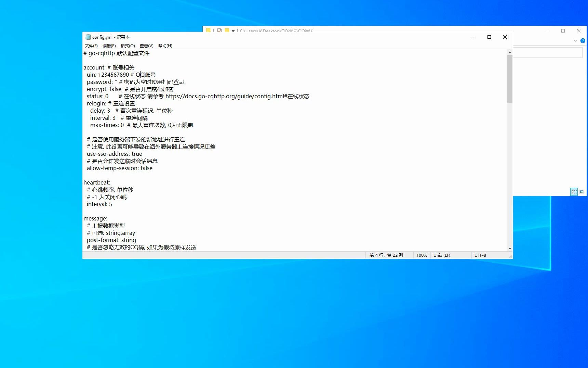Click the '# go-cqhttp 默认配置文件' header line
The image size is (588, 368).
pos(117,53)
